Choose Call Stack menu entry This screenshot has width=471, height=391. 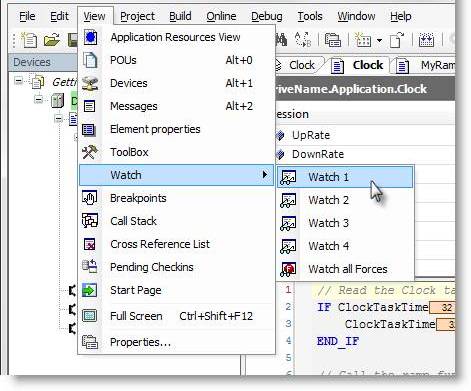tap(177, 221)
